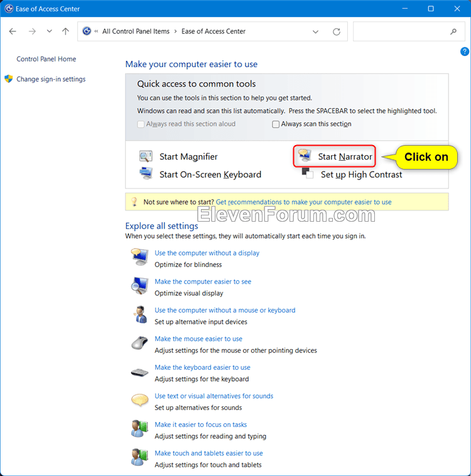The image size is (471, 476).
Task: Open 'Make the mouse easier to use'
Action: 198,338
